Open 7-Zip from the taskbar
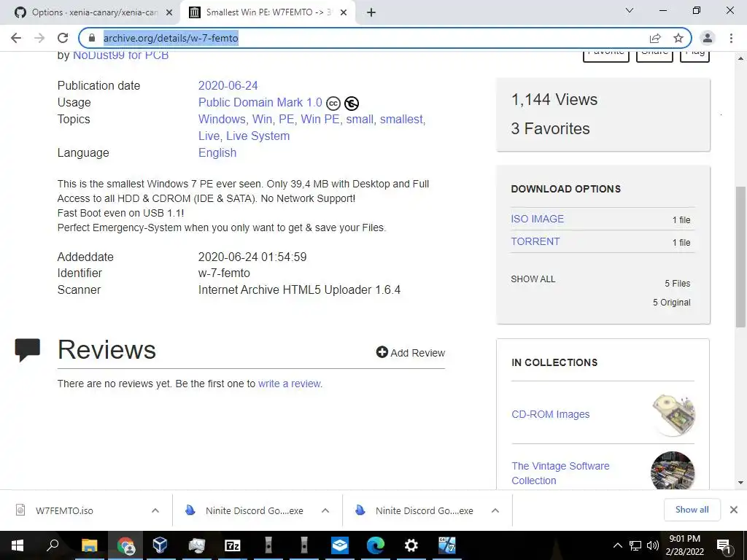The image size is (747, 560). click(233, 545)
